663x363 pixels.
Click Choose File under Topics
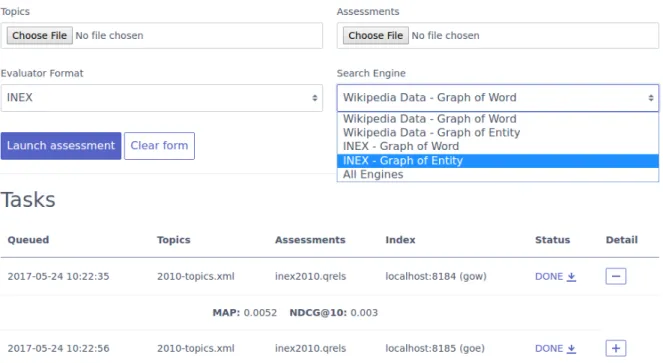[x=39, y=36]
